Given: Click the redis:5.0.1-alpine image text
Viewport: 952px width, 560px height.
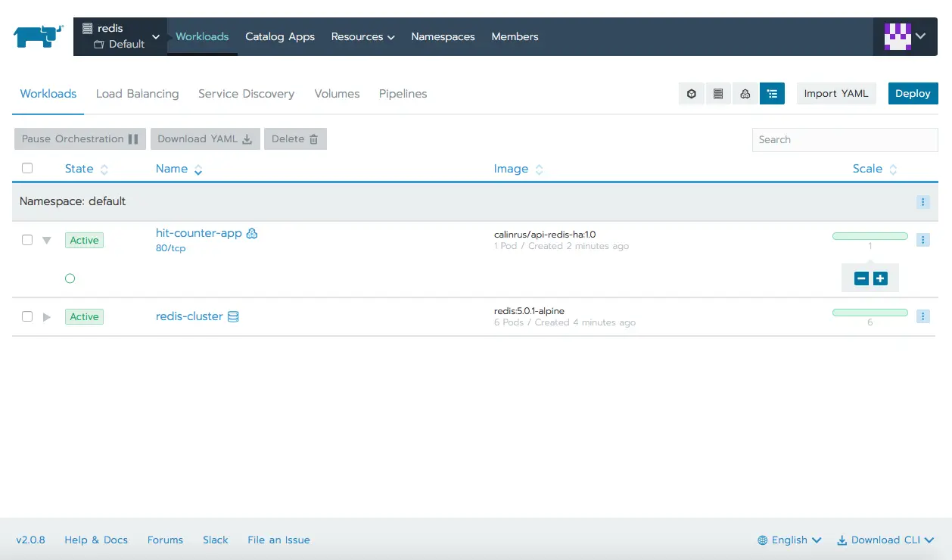Looking at the screenshot, I should 529,311.
